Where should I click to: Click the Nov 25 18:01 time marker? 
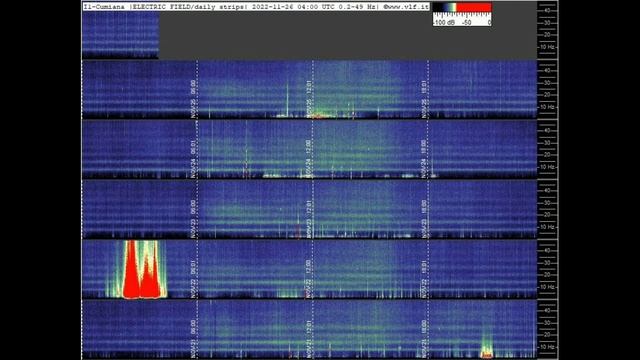(424, 99)
